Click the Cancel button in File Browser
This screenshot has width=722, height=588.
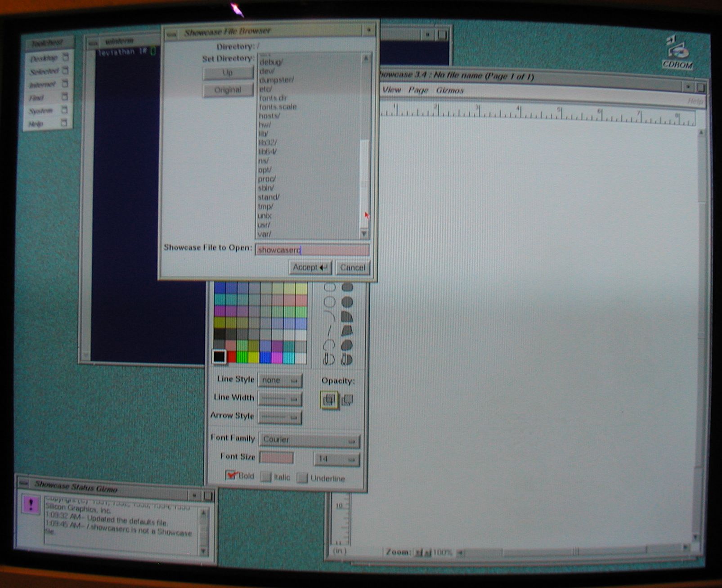(x=352, y=268)
